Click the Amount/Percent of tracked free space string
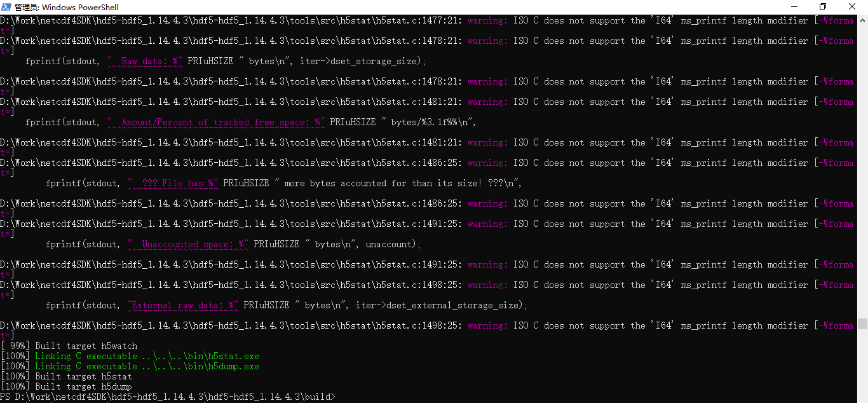 [215, 122]
